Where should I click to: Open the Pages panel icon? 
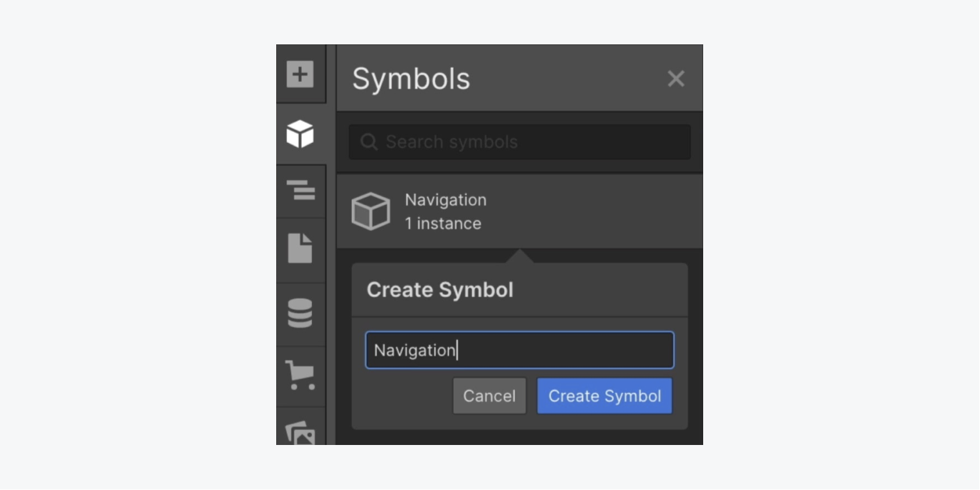[300, 249]
